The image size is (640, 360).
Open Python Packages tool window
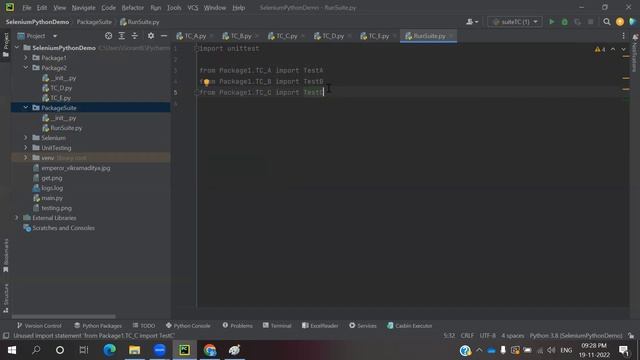click(98, 326)
